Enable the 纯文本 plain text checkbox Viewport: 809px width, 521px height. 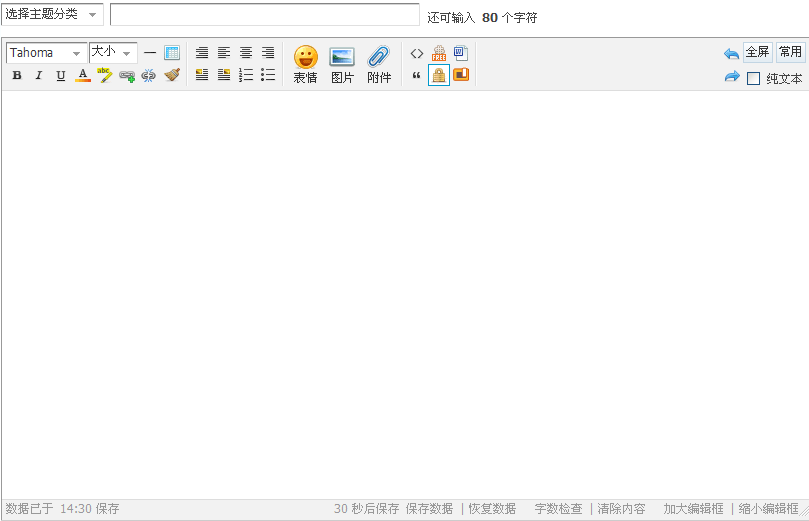(x=754, y=78)
